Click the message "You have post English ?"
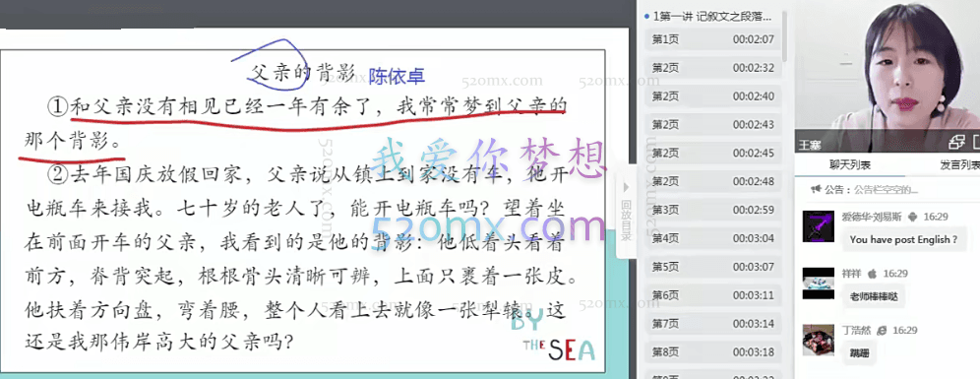Screen dimensions: 980x379 tap(903, 239)
